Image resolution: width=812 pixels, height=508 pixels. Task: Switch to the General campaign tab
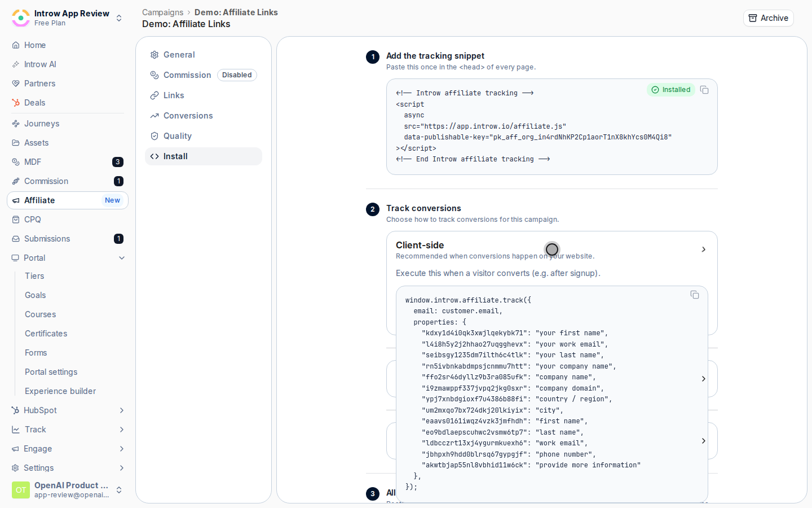point(204,55)
